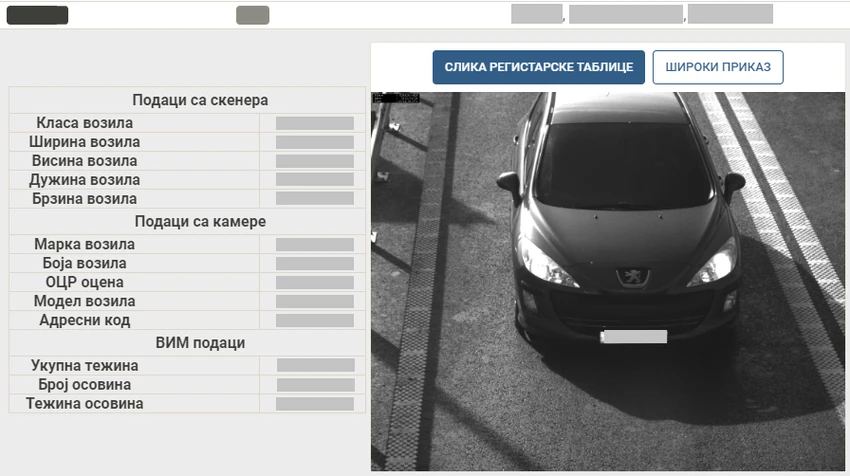Click the Peugeot lion emblem in camera image
Screen dimensions: 850x476
pyautogui.click(x=632, y=277)
